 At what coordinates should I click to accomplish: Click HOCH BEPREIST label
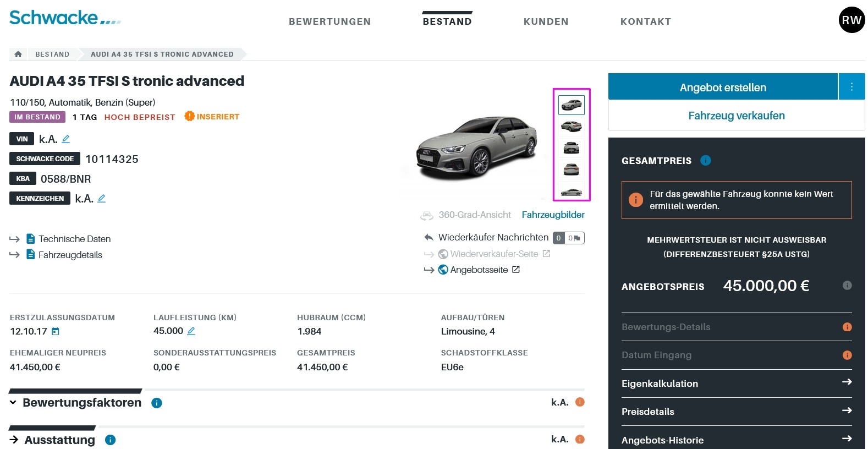[140, 117]
